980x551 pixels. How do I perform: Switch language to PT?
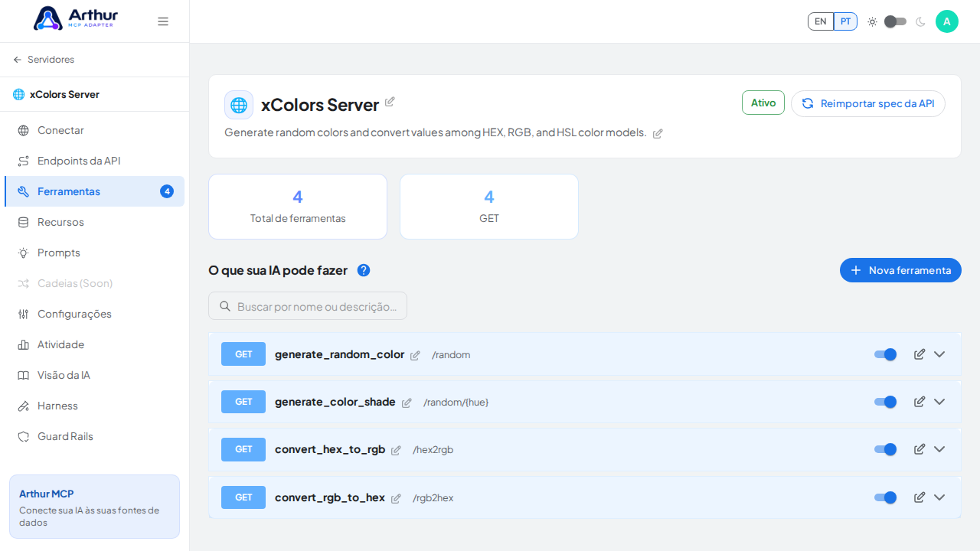tap(845, 21)
